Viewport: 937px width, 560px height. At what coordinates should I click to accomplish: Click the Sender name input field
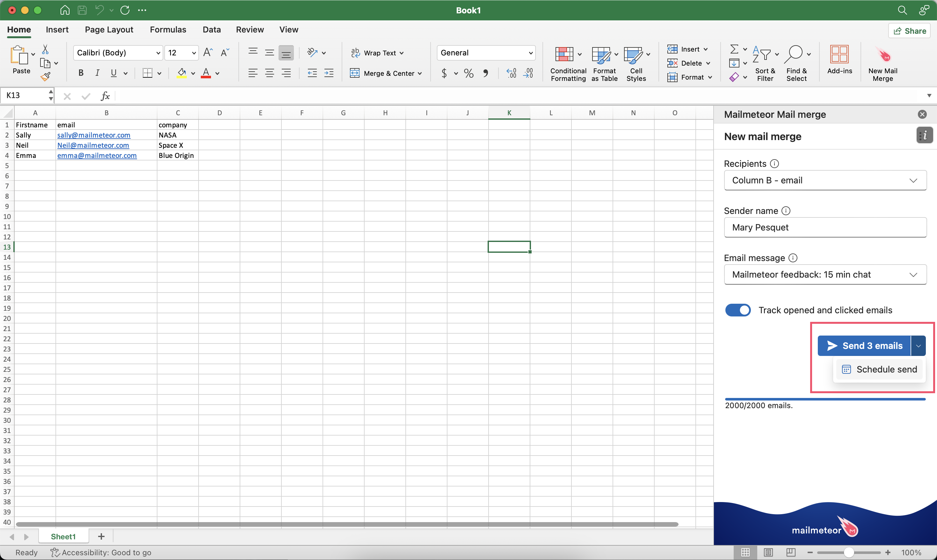click(825, 227)
